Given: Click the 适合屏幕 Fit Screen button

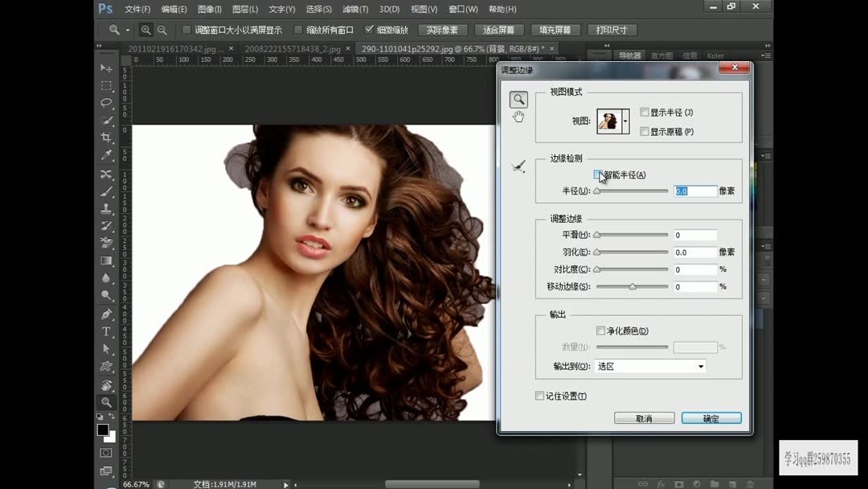Looking at the screenshot, I should coord(499,30).
